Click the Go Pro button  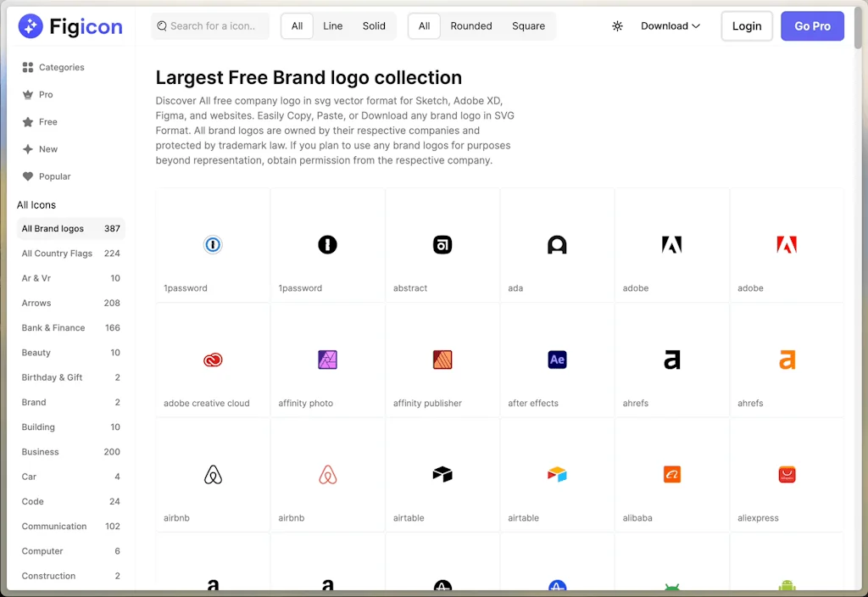tap(812, 26)
